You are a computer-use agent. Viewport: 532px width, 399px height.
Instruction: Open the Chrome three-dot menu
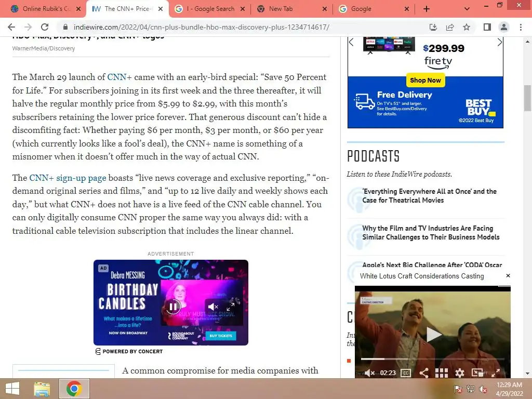point(521,27)
